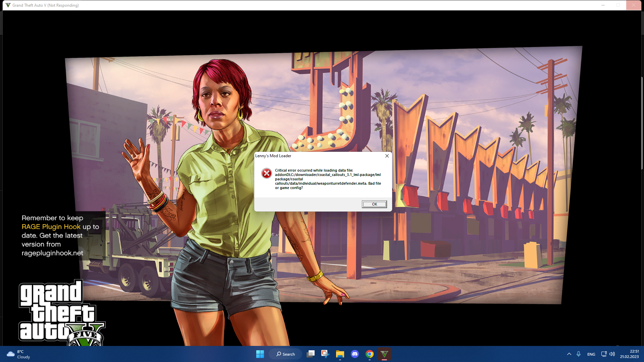Screen dimensions: 644x362
Task: Click the red error icon in dialog
Action: click(267, 173)
